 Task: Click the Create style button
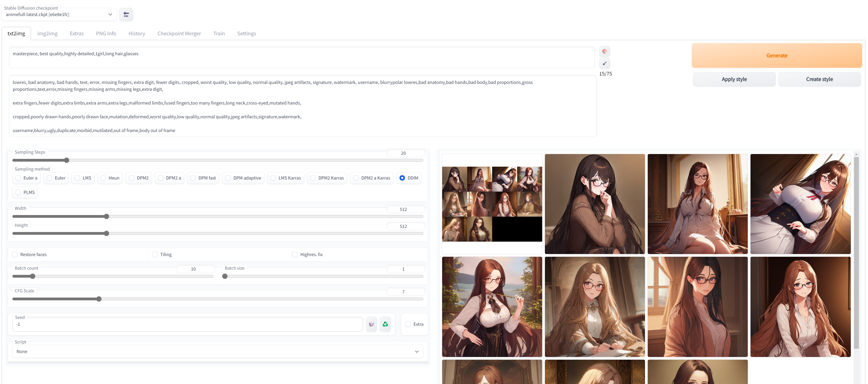(819, 79)
